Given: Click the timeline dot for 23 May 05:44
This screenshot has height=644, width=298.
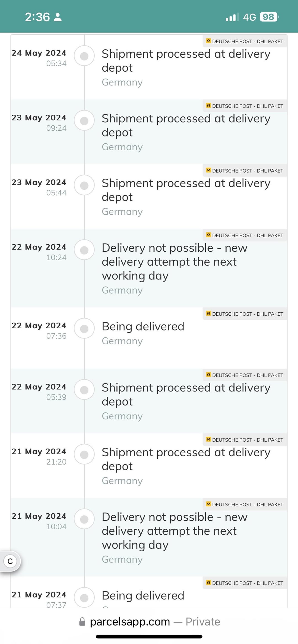Looking at the screenshot, I should (84, 185).
